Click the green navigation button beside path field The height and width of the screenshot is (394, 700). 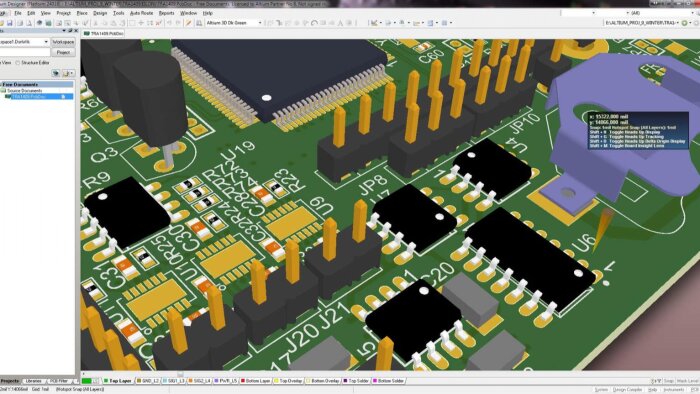coord(685,23)
